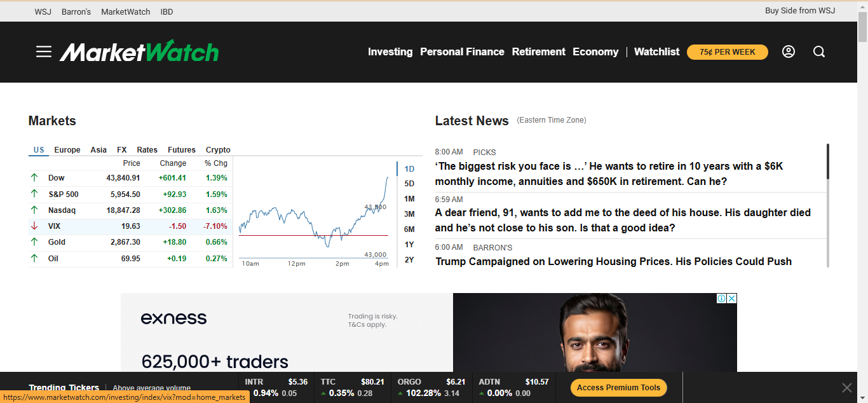868x403 pixels.
Task: Click the ad info icon on exness banner
Action: [x=722, y=298]
